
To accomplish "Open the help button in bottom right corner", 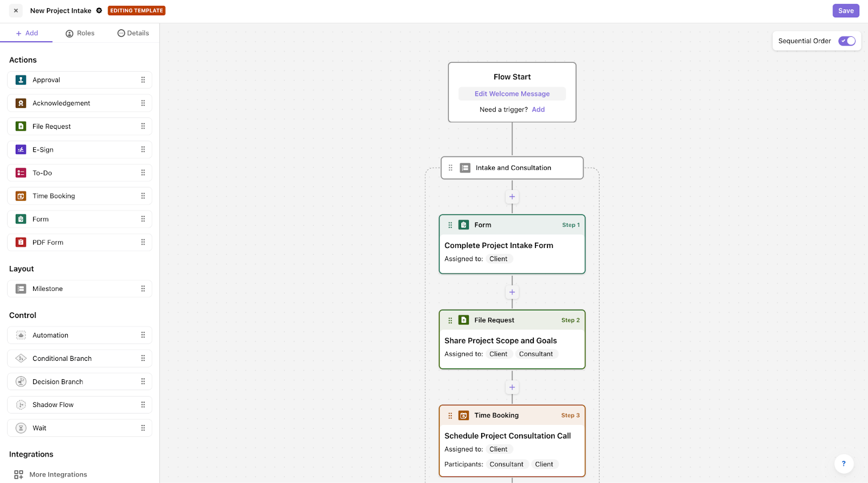I will tap(843, 464).
